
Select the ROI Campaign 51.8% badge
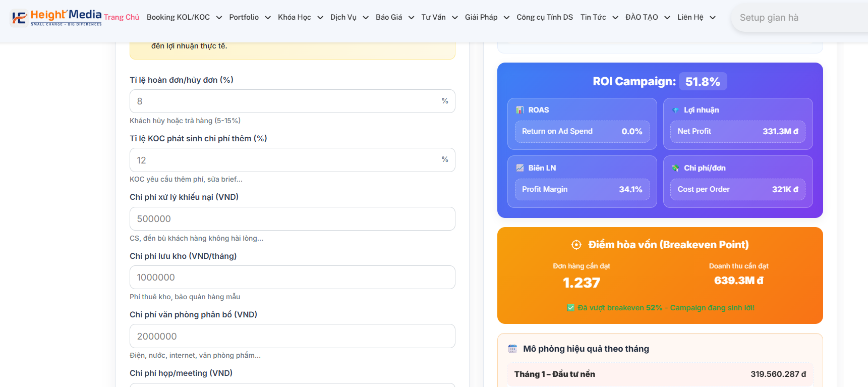[x=703, y=82]
